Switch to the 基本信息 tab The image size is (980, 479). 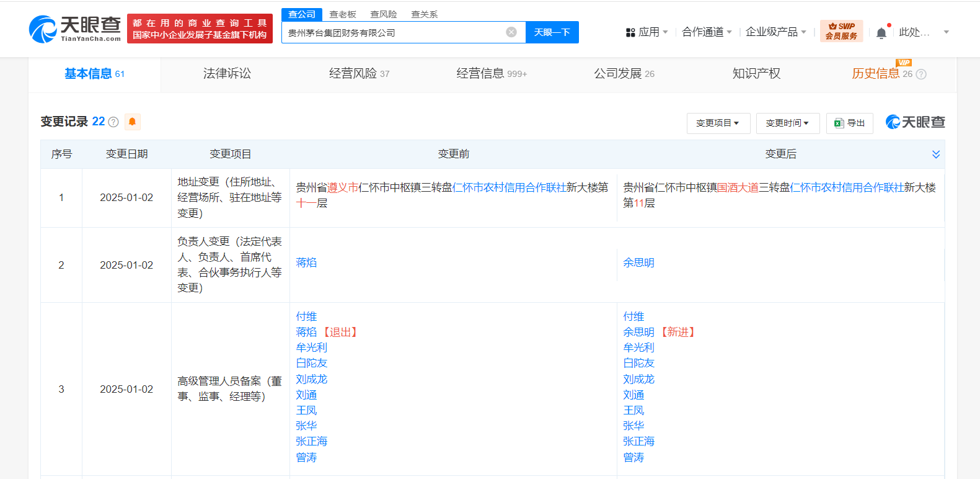point(94,74)
